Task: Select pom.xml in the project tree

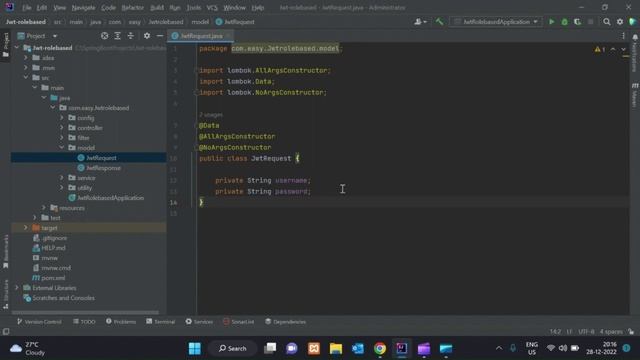Action: tap(53, 278)
